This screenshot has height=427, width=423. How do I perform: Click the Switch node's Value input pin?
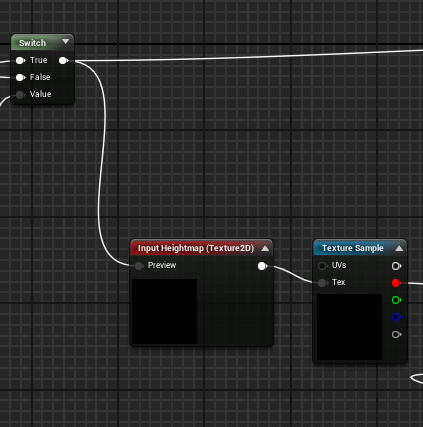[x=20, y=95]
